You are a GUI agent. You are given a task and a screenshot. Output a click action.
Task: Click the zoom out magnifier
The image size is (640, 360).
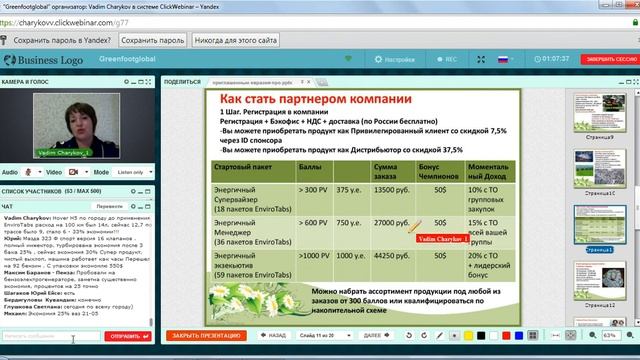pos(593,336)
